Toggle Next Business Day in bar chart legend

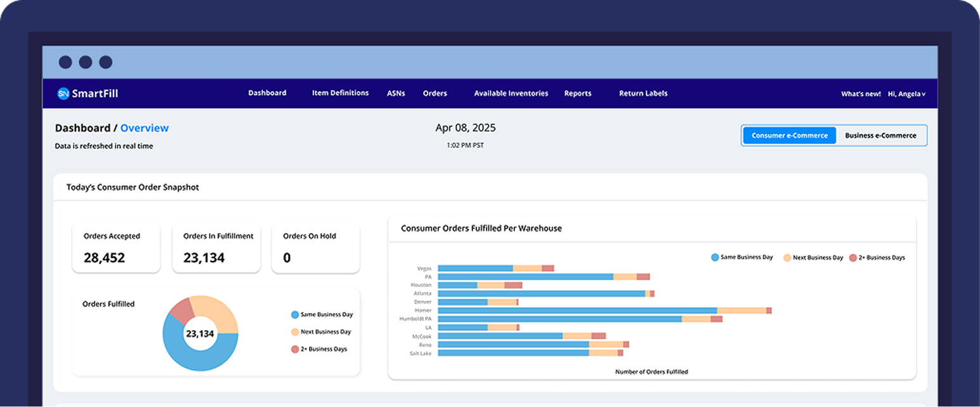[814, 258]
